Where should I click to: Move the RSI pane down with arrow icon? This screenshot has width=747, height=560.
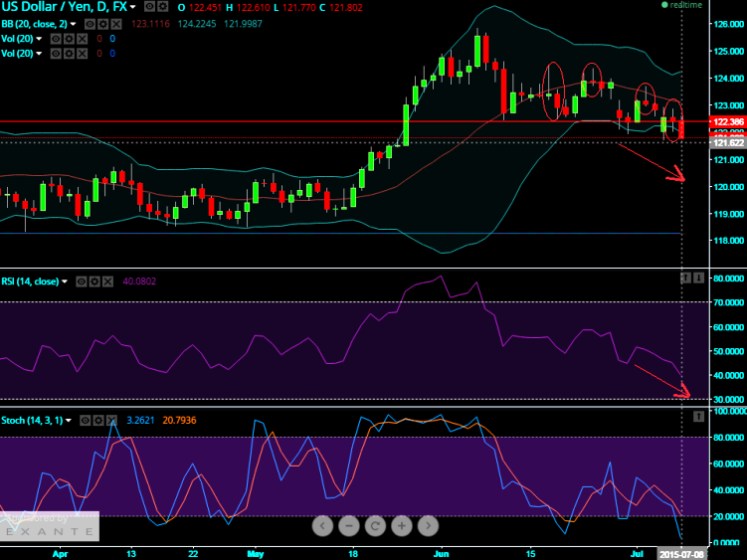698,278
